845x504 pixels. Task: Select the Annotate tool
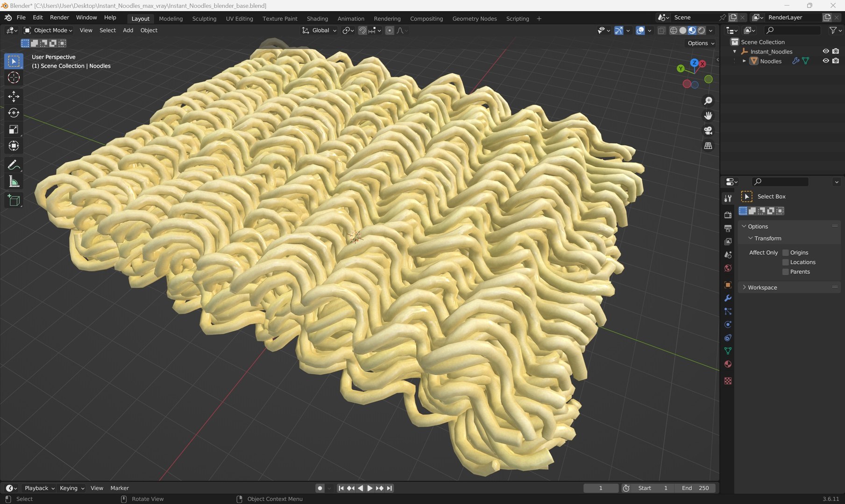[x=14, y=165]
